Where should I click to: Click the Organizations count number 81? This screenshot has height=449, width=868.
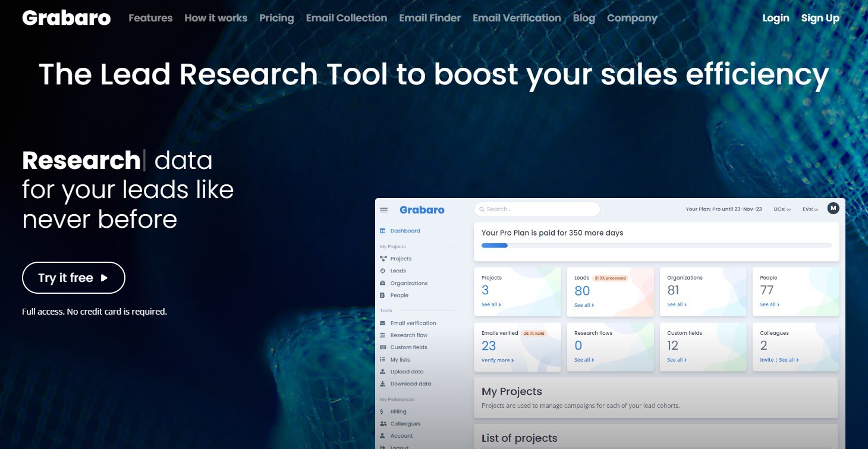pyautogui.click(x=674, y=290)
